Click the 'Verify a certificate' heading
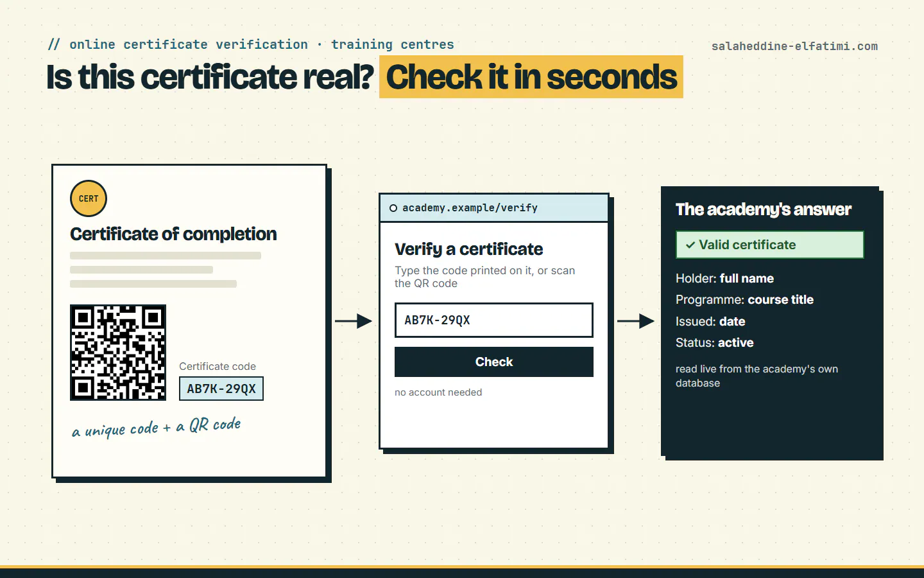 pyautogui.click(x=469, y=249)
